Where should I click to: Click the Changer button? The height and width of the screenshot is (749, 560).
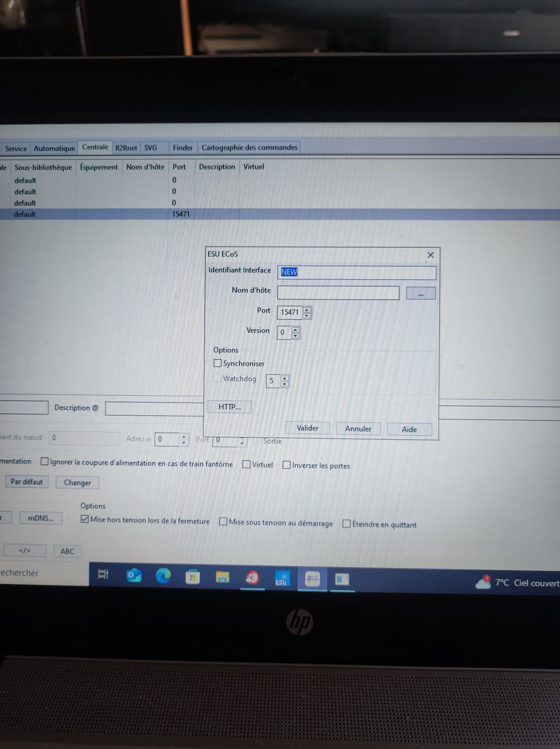click(78, 483)
